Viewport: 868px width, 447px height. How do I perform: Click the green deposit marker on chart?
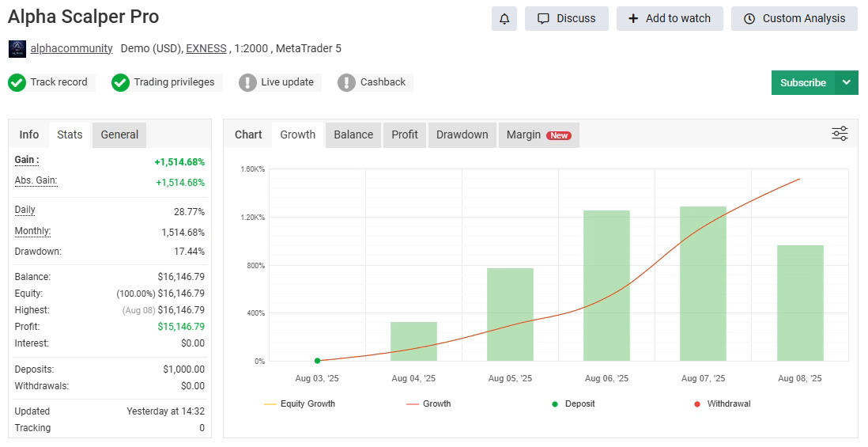(317, 361)
